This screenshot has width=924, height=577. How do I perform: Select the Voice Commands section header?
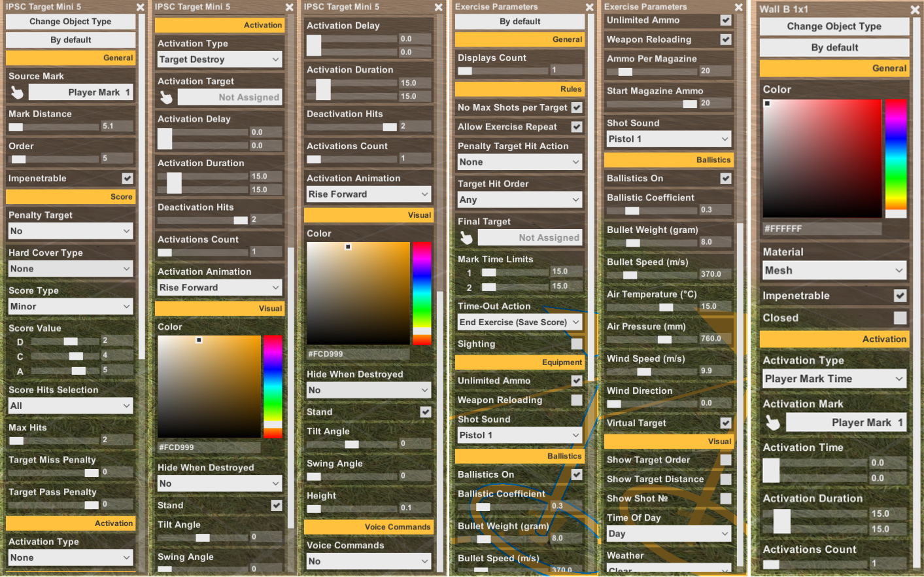click(x=368, y=527)
